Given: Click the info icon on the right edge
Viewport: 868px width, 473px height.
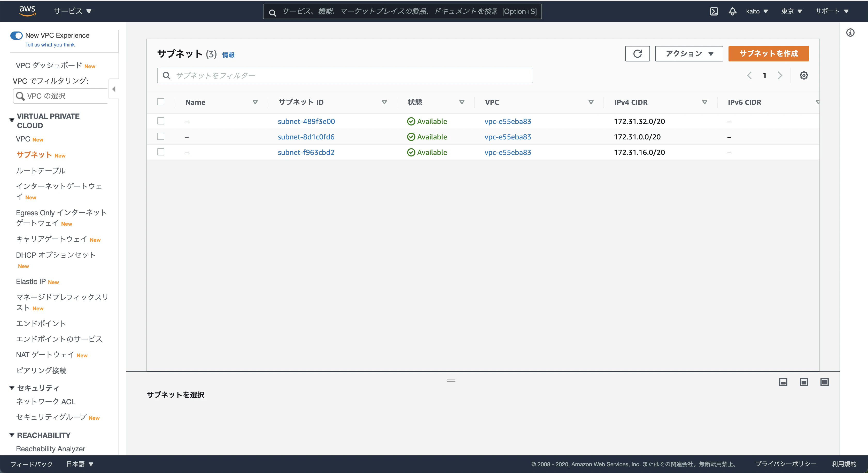Looking at the screenshot, I should (x=851, y=32).
